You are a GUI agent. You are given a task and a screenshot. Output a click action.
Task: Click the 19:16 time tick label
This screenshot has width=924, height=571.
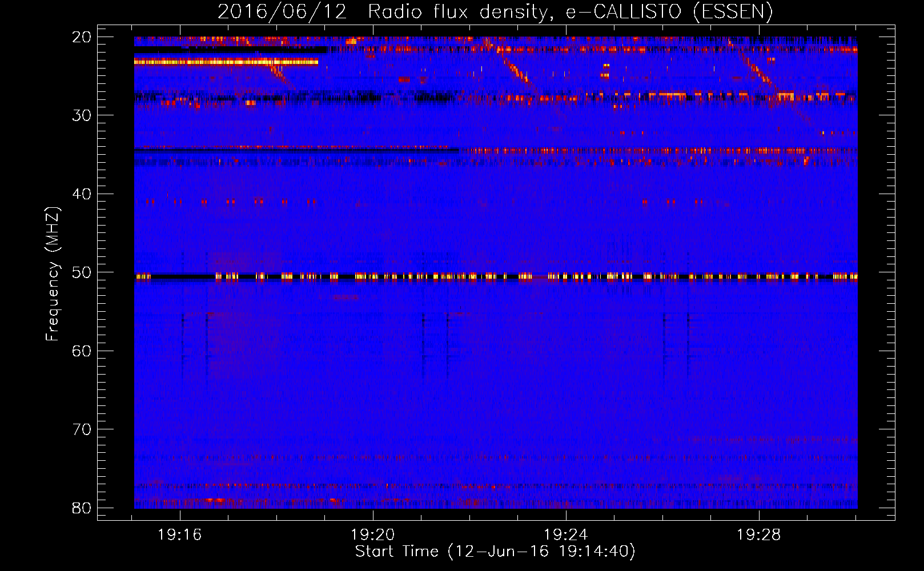tap(180, 535)
